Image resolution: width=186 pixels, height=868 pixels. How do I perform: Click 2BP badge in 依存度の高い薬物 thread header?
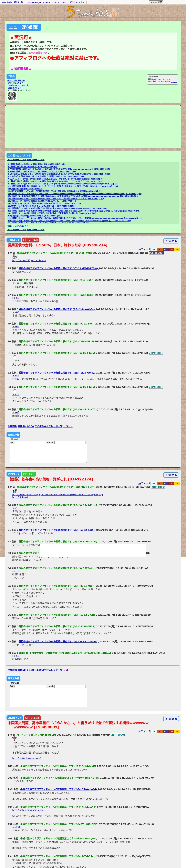point(153,483)
